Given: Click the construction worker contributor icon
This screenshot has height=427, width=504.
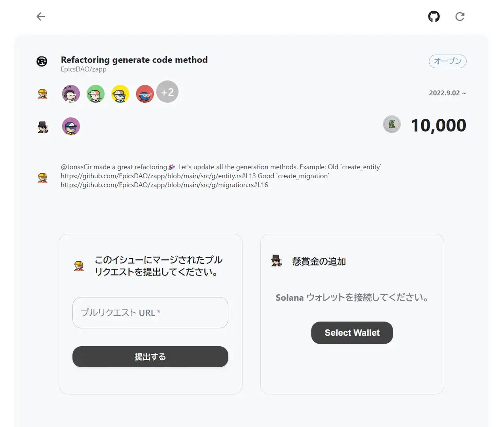Looking at the screenshot, I should click(42, 93).
